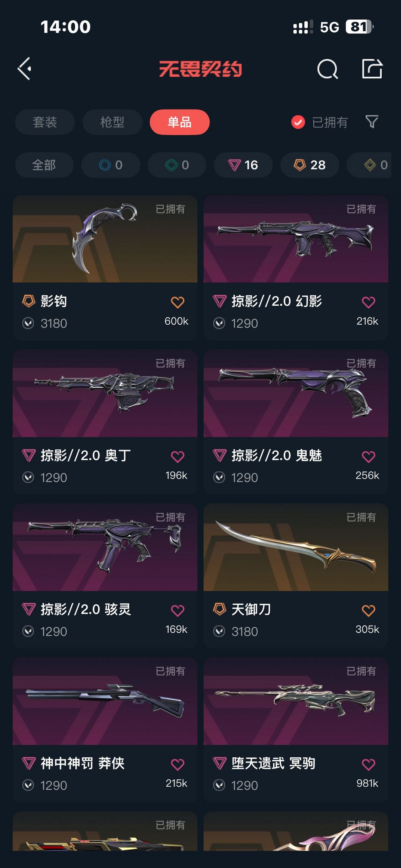Select the blue tier filter chip
401x868 pixels.
coord(111,165)
